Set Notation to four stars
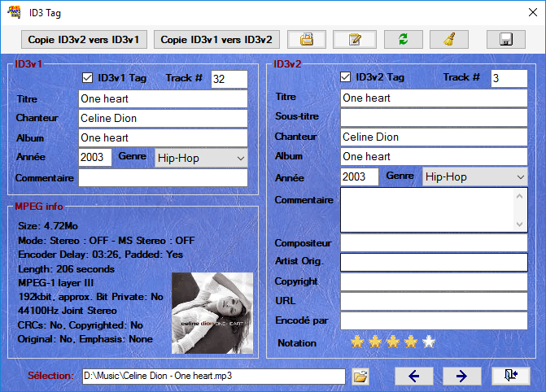Screen dimensions: 546x392 click(411, 342)
